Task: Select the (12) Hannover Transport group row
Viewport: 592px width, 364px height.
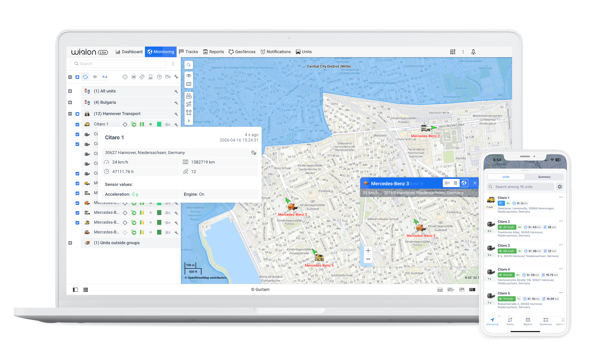Action: 131,114
